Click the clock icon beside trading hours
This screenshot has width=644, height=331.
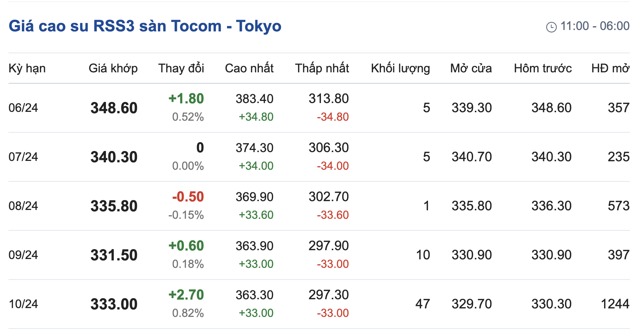[x=551, y=27]
